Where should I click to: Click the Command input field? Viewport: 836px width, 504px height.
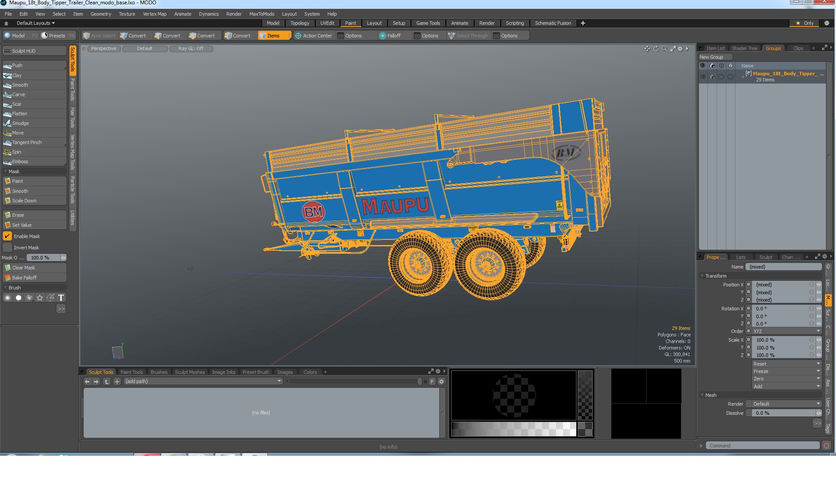click(762, 446)
